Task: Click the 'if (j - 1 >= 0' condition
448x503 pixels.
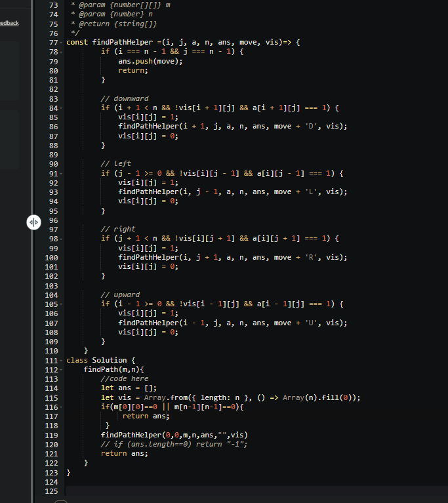Action: [x=222, y=173]
